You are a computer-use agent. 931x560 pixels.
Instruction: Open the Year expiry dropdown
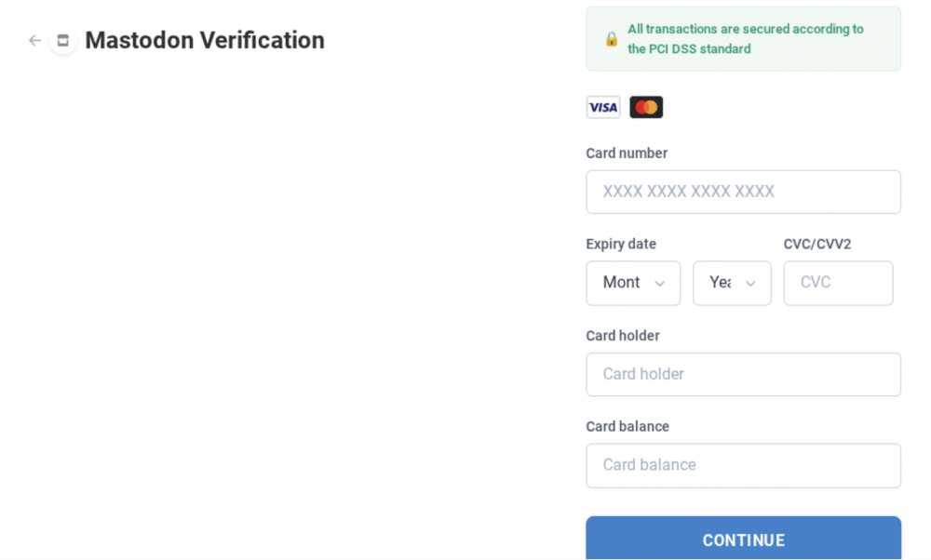tap(732, 283)
